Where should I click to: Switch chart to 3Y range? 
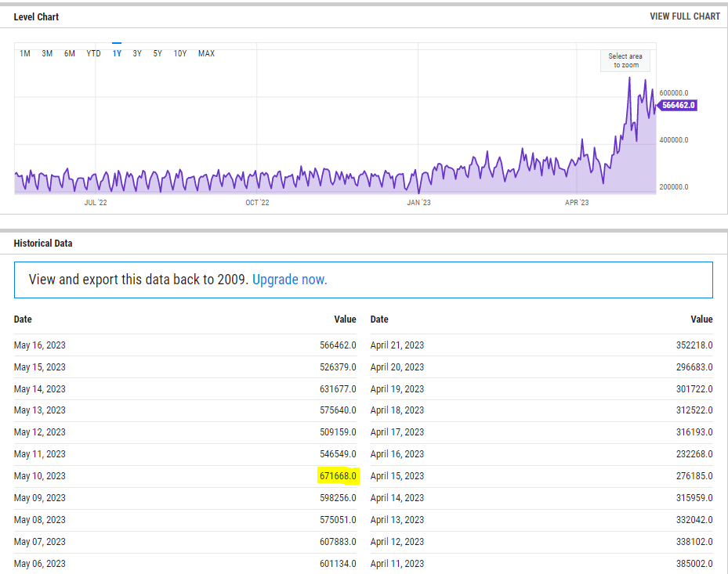(137, 53)
